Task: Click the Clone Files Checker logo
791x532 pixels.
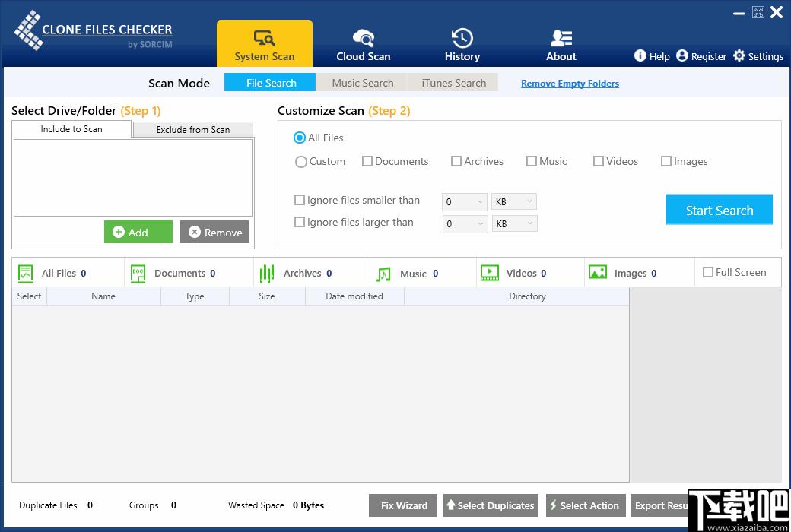Action: pyautogui.click(x=94, y=30)
